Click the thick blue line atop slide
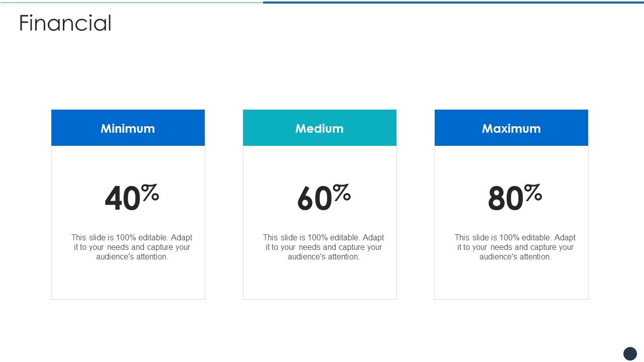The width and height of the screenshot is (644, 362). (453, 3)
